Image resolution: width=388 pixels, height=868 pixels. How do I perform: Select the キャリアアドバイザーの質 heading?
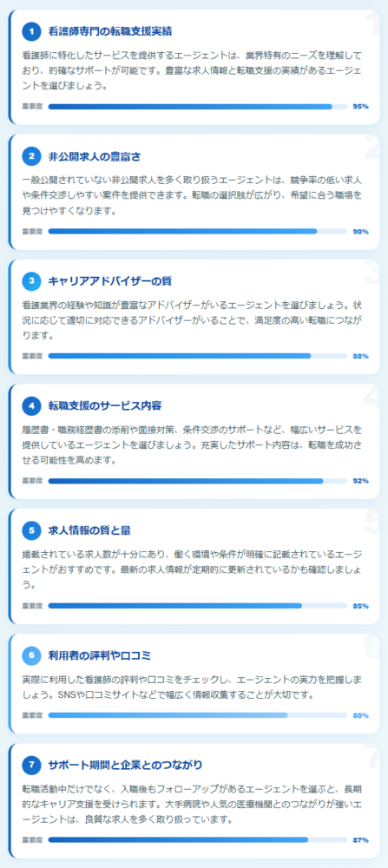110,281
